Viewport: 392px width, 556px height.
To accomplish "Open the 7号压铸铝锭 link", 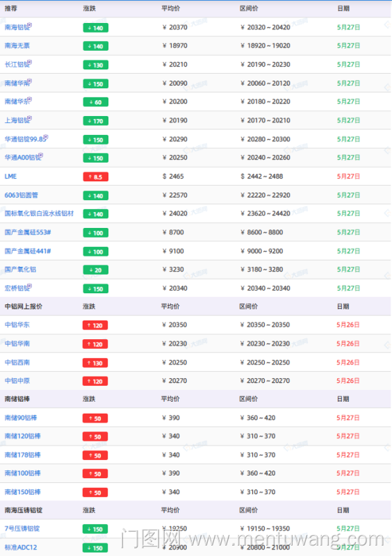I will 22,529.
